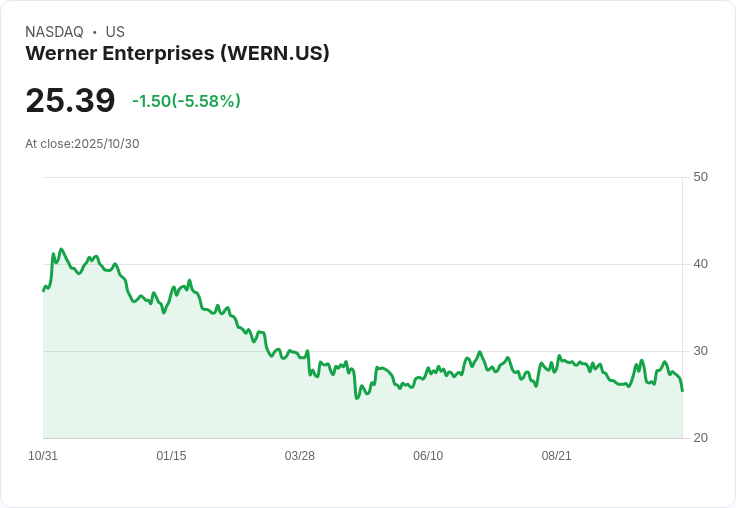Click the leftmost start of the price line
This screenshot has width=736, height=508.
(x=43, y=290)
